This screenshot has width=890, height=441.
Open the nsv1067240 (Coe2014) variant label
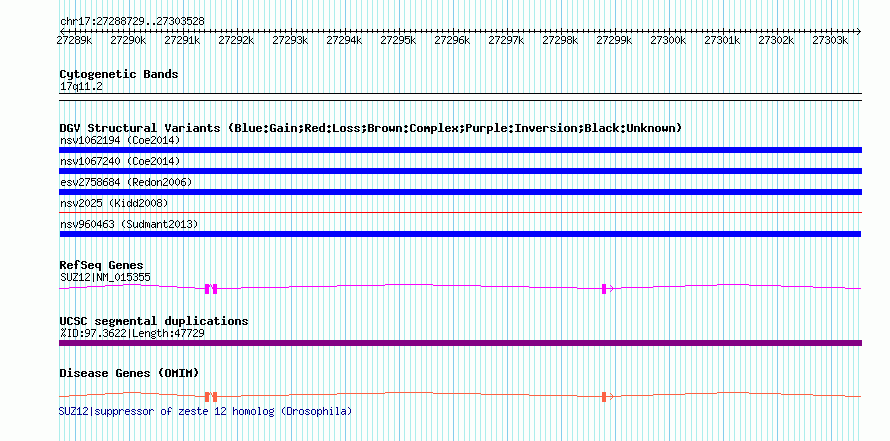pos(120,161)
